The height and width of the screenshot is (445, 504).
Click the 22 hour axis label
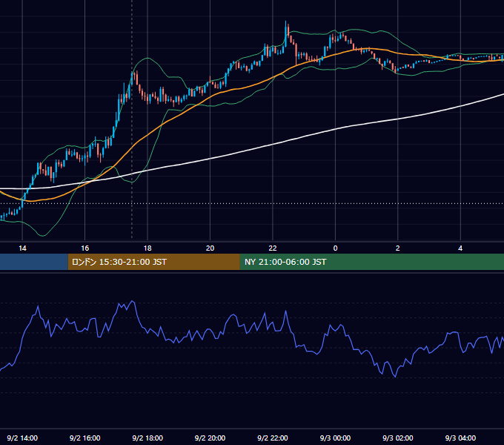tap(273, 248)
